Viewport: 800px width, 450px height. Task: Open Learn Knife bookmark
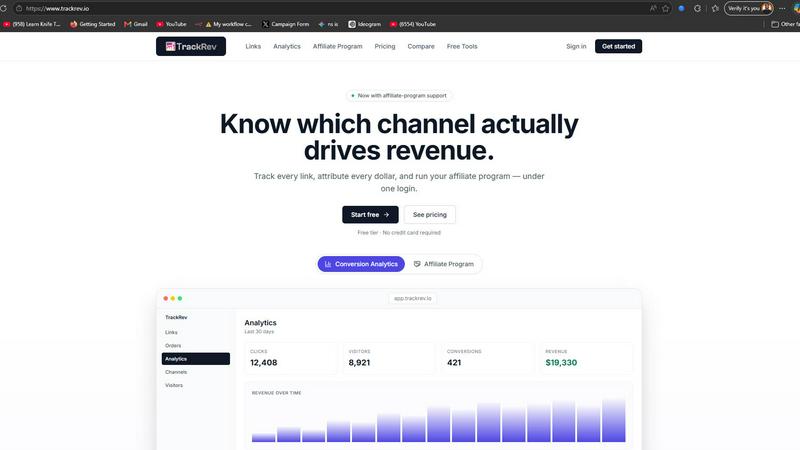[x=32, y=24]
